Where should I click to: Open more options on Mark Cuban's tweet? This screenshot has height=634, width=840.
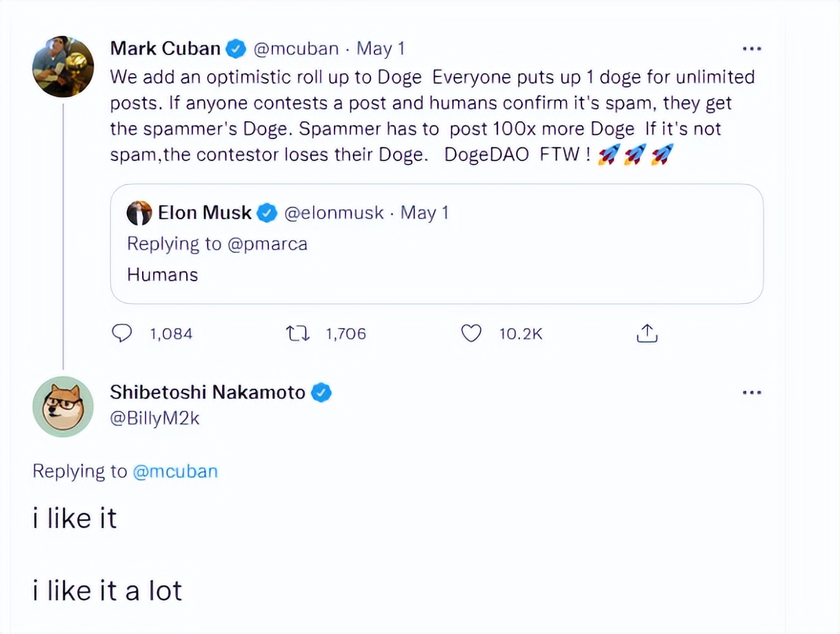pos(751,49)
